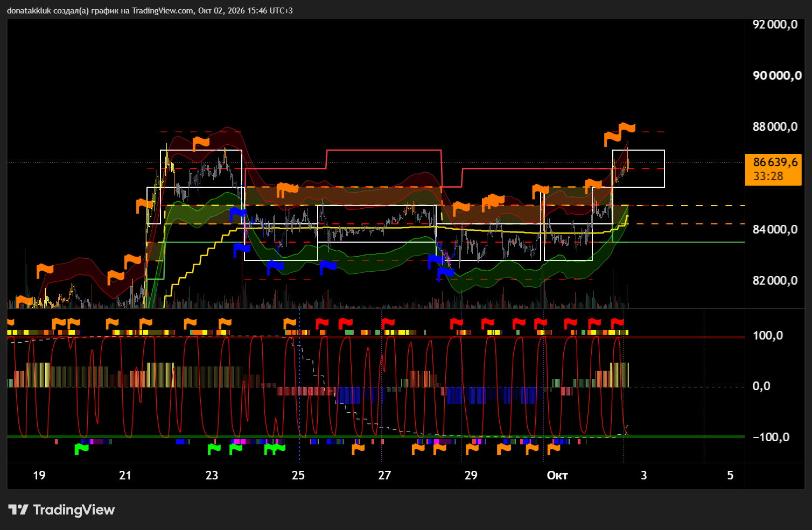Viewport: 812px width, 530px height.
Task: Click the lowest blue flag marker under the candles
Action: [x=445, y=273]
